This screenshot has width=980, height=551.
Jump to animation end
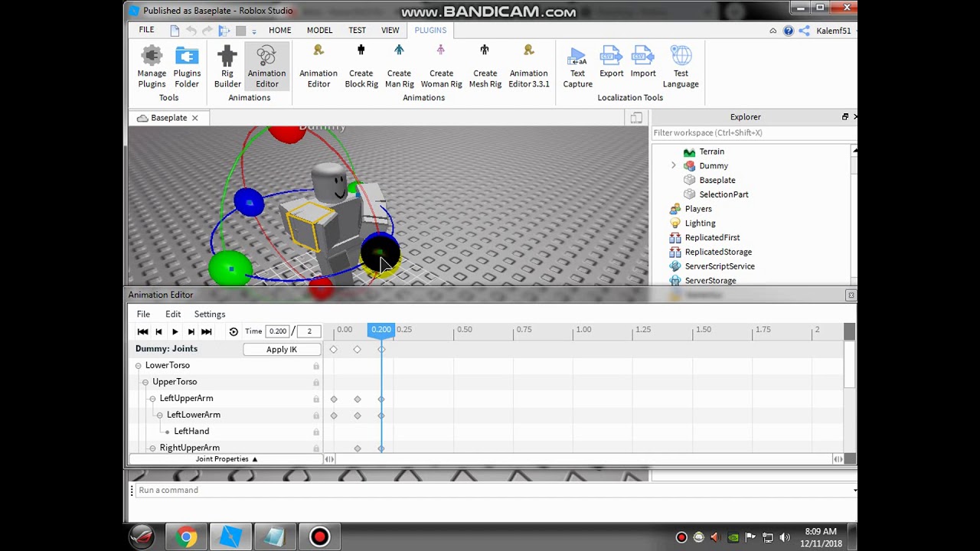[x=207, y=331]
